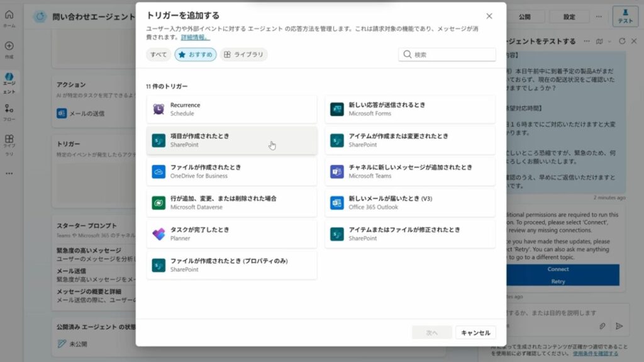
Task: Open the 詳細情報 link
Action: (x=196, y=38)
